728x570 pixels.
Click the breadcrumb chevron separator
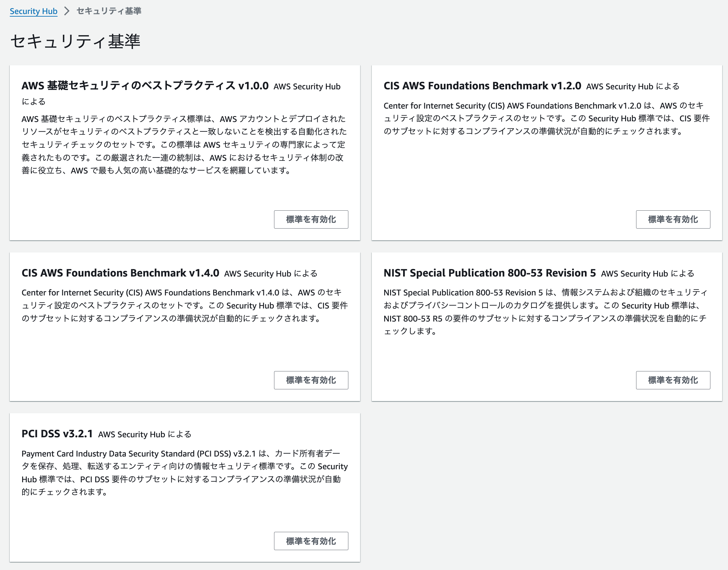67,11
